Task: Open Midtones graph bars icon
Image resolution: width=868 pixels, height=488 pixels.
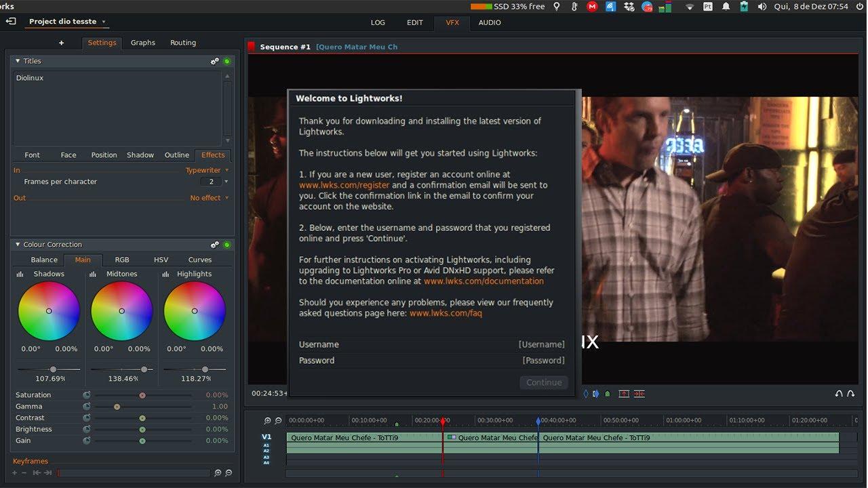Action: click(93, 274)
